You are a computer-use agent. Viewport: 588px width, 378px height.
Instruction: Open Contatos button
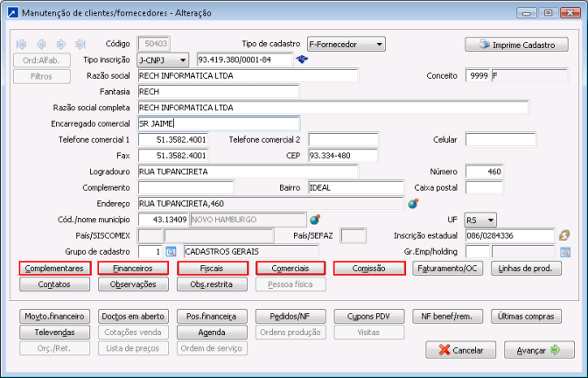tap(55, 284)
